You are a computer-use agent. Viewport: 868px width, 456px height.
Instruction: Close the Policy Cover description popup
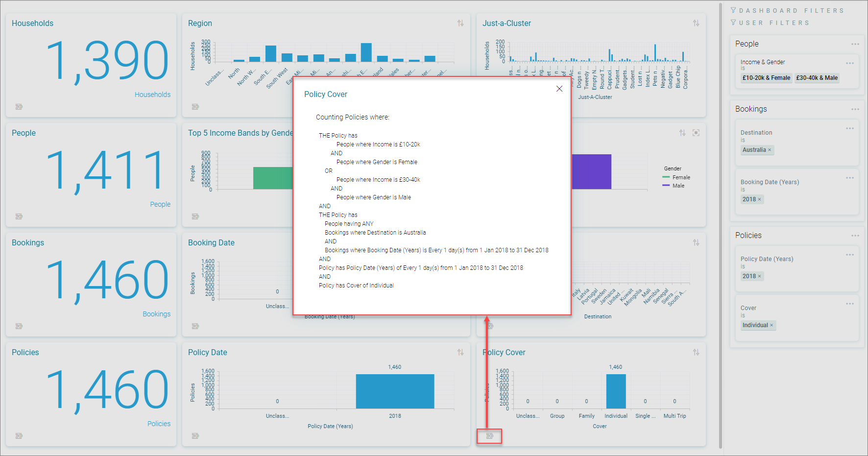click(x=559, y=89)
